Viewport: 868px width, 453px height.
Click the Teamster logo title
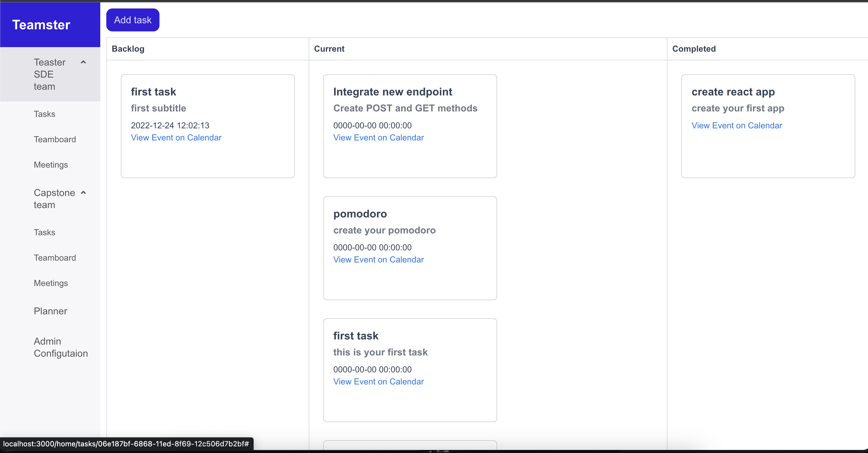(x=41, y=25)
